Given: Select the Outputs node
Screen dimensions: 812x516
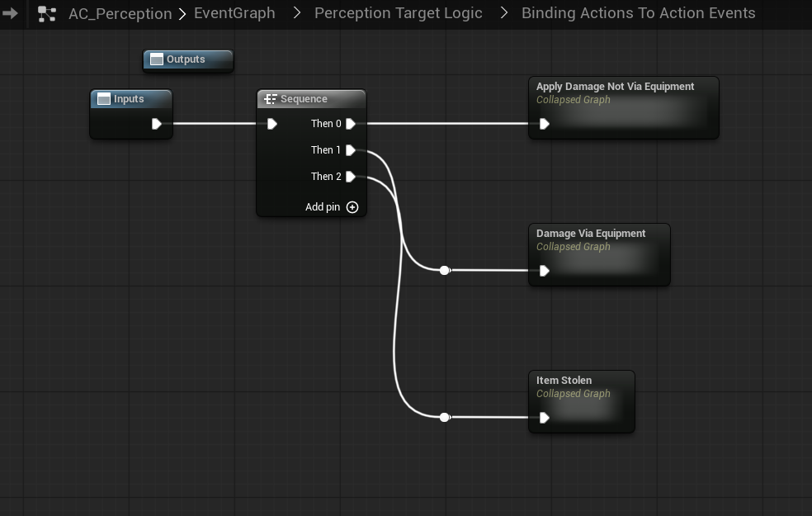Looking at the screenshot, I should pos(187,59).
